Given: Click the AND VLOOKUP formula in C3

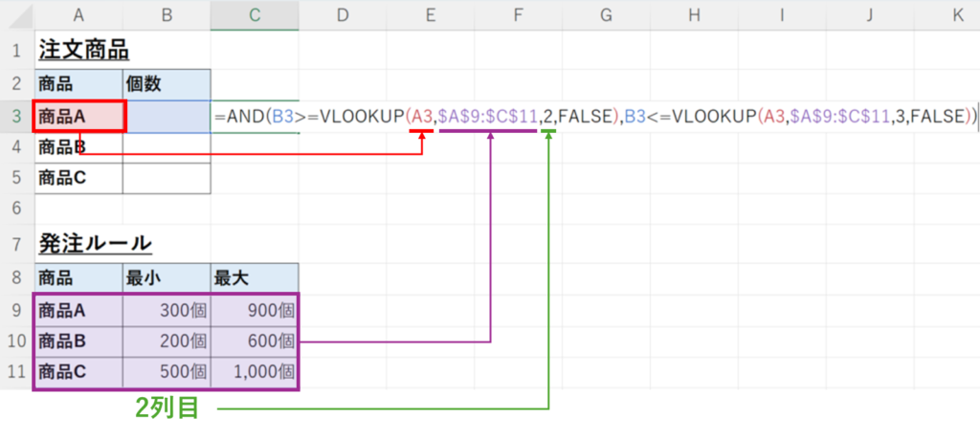Looking at the screenshot, I should (595, 116).
